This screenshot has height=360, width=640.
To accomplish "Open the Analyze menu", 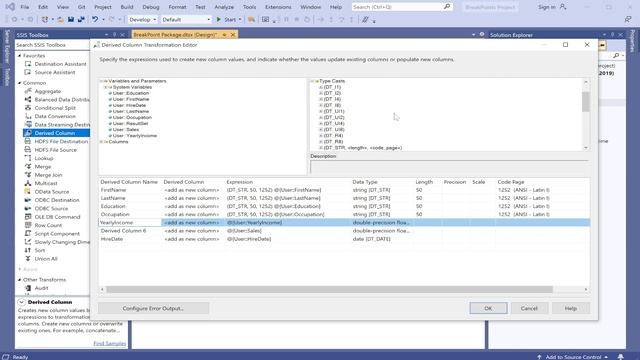I will coord(224,7).
